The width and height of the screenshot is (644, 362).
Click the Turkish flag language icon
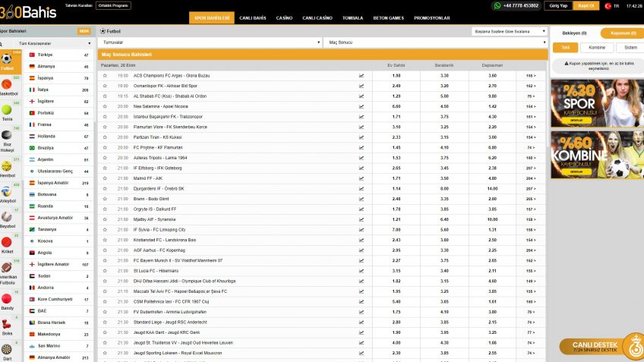(608, 5)
